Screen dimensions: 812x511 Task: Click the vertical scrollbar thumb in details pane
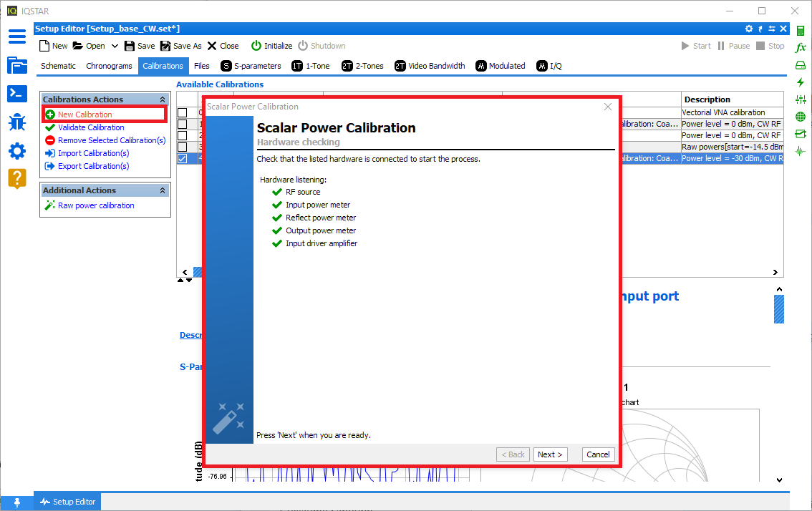coord(779,309)
